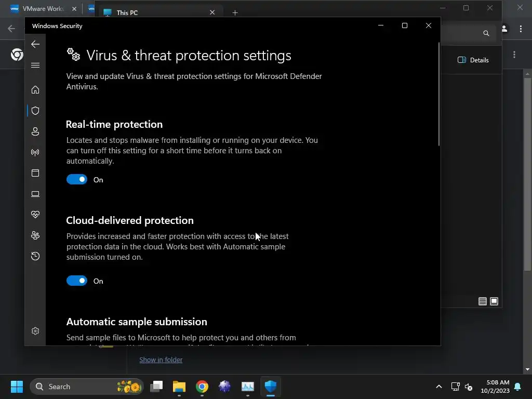Open Task View from taskbar

pyautogui.click(x=156, y=387)
